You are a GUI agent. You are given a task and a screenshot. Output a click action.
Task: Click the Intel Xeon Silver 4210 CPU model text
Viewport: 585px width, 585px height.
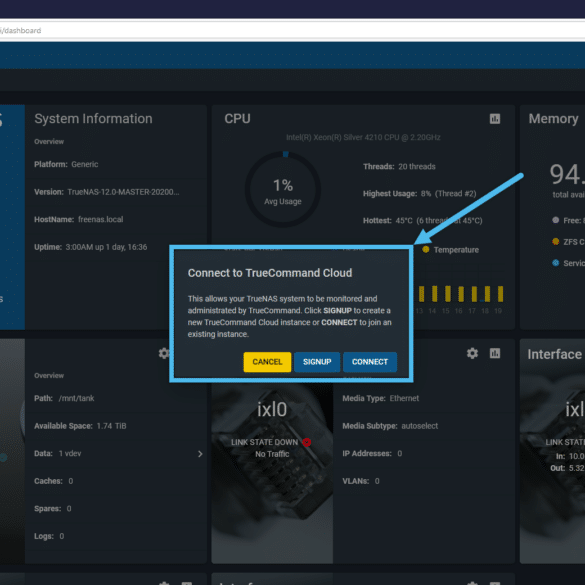(363, 137)
